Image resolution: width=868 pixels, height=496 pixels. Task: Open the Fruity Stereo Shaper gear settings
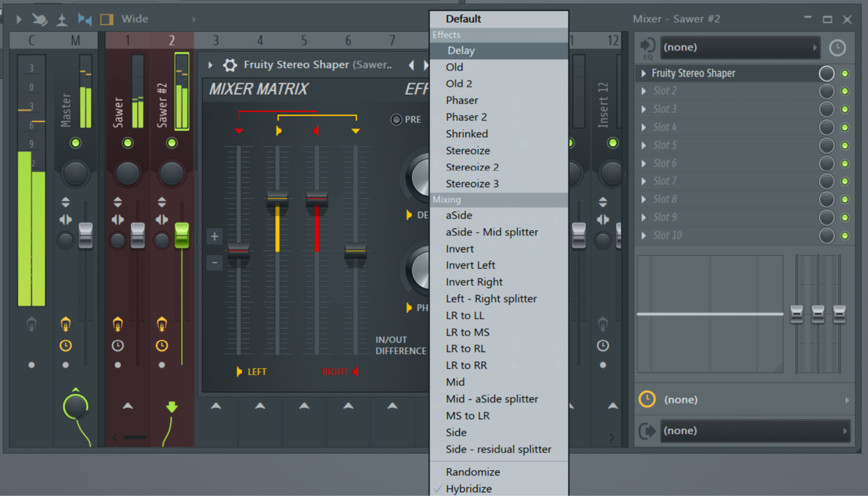tap(230, 65)
